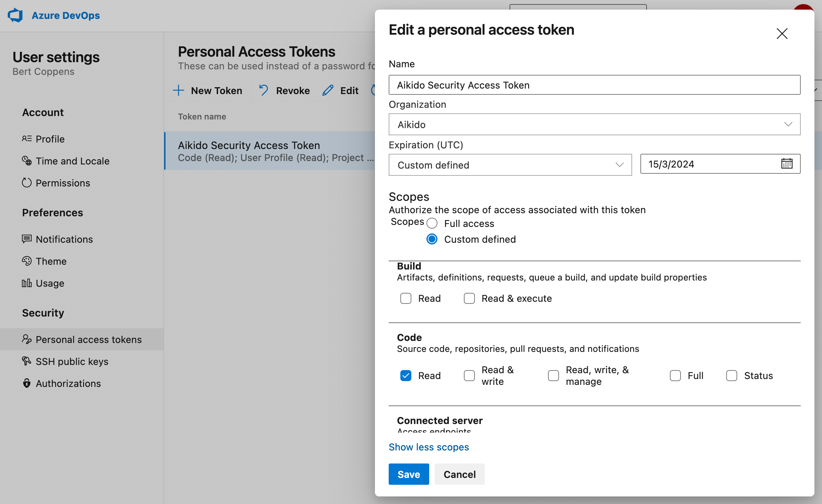822x504 pixels.
Task: Select Personal access tokens in sidebar
Action: (x=82, y=339)
